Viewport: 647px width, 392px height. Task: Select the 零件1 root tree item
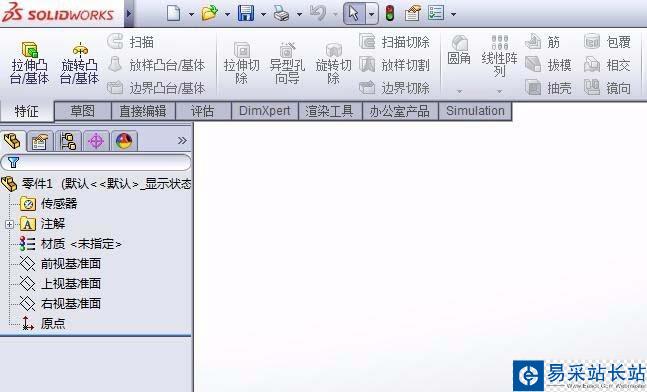coord(97,184)
